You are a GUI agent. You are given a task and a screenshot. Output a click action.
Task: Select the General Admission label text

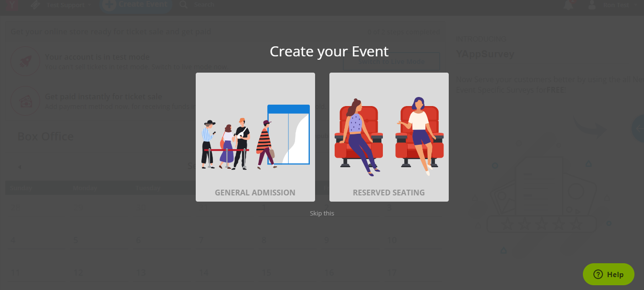255,193
